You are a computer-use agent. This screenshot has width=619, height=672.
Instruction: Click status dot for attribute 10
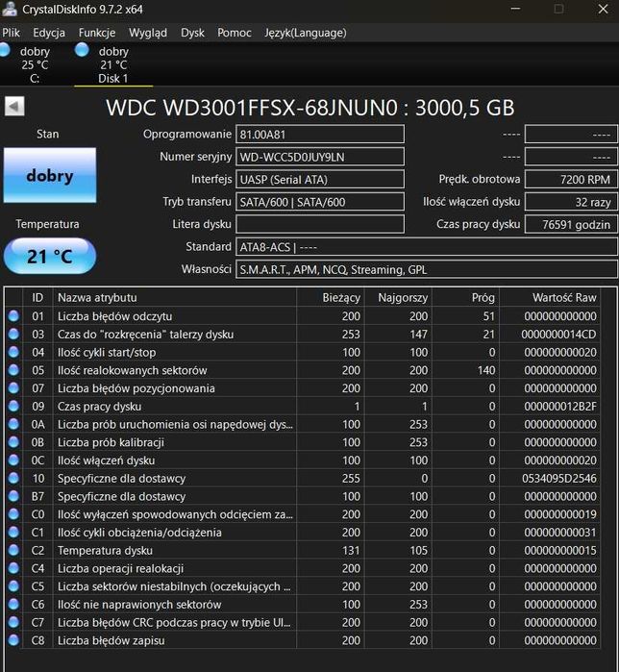point(13,478)
